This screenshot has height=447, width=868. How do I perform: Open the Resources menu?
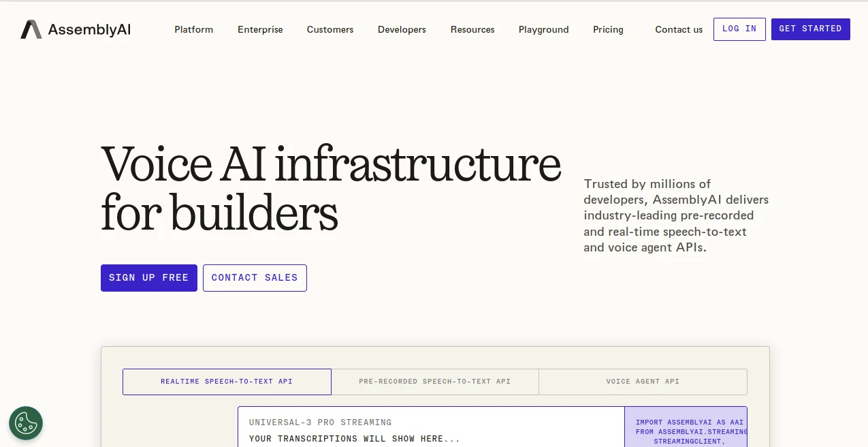tap(472, 29)
